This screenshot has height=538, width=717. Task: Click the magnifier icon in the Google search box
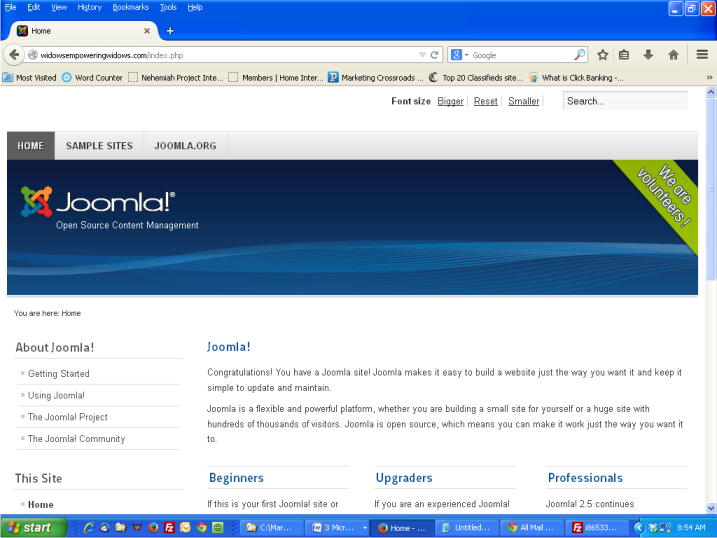click(579, 55)
